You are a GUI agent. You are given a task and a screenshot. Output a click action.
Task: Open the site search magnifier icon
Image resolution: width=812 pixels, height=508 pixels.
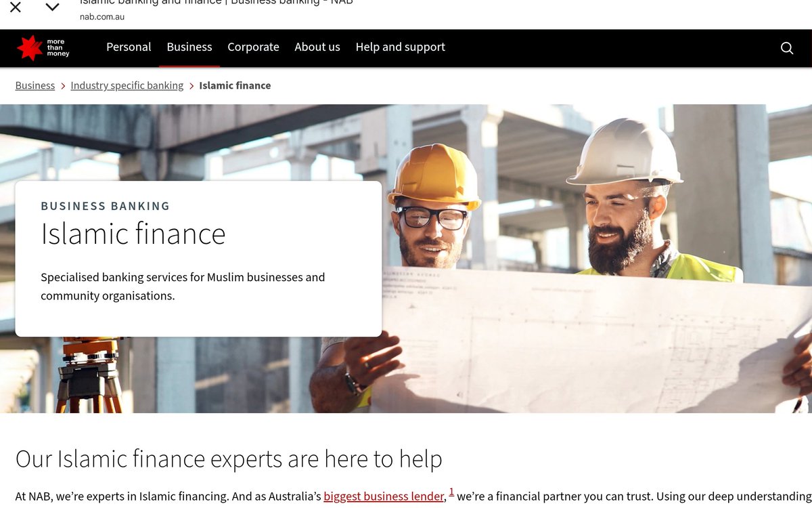point(787,47)
